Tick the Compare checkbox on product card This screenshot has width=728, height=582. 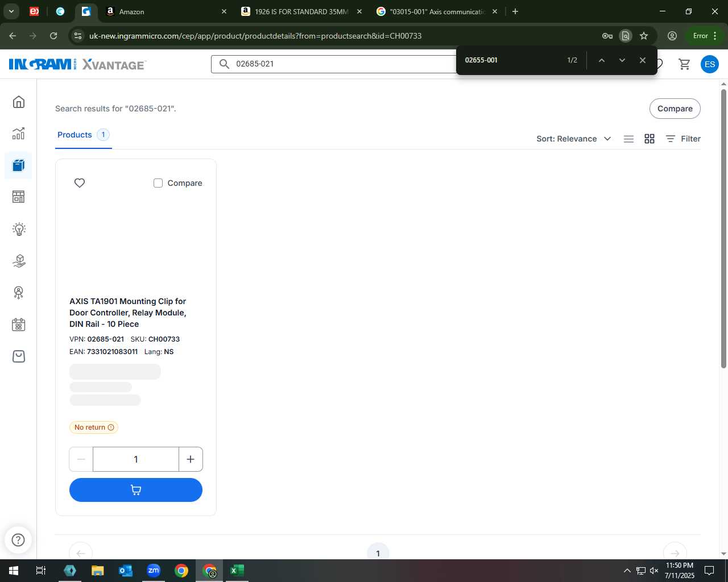158,183
